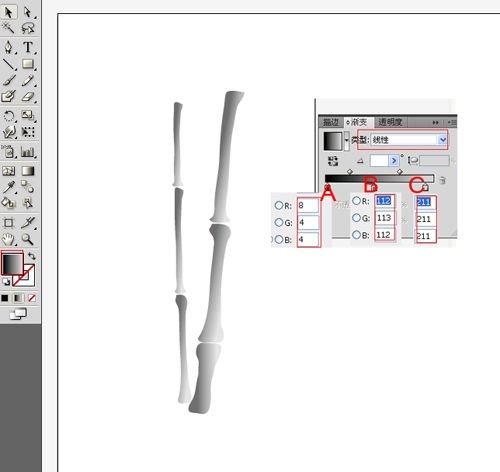Click gradient preview swatch in panel
500x472 pixels.
[333, 141]
